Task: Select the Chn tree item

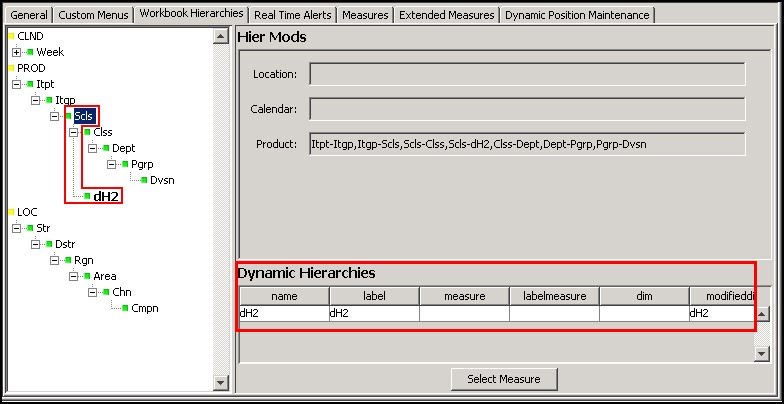Action: (x=122, y=292)
